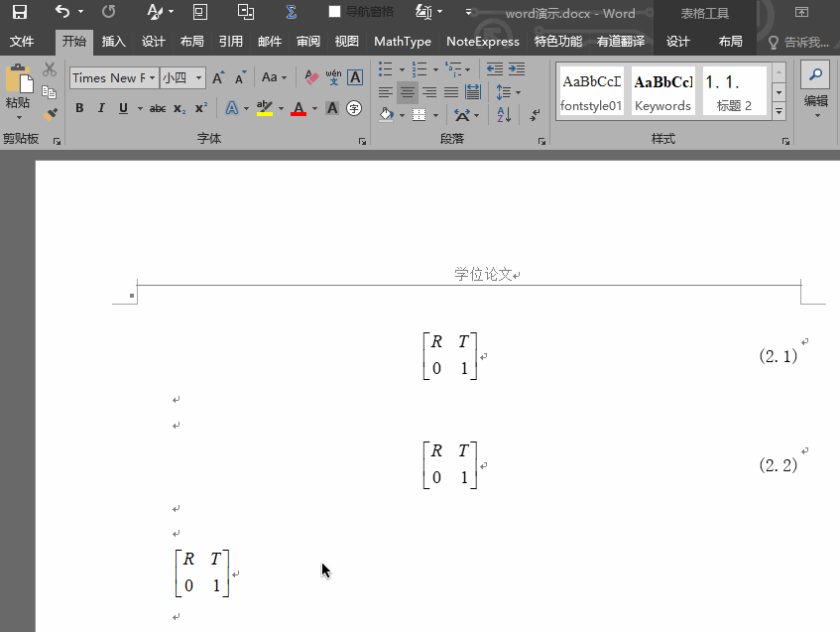Open the Times New Roman font dropdown
The width and height of the screenshot is (840, 632).
152,78
